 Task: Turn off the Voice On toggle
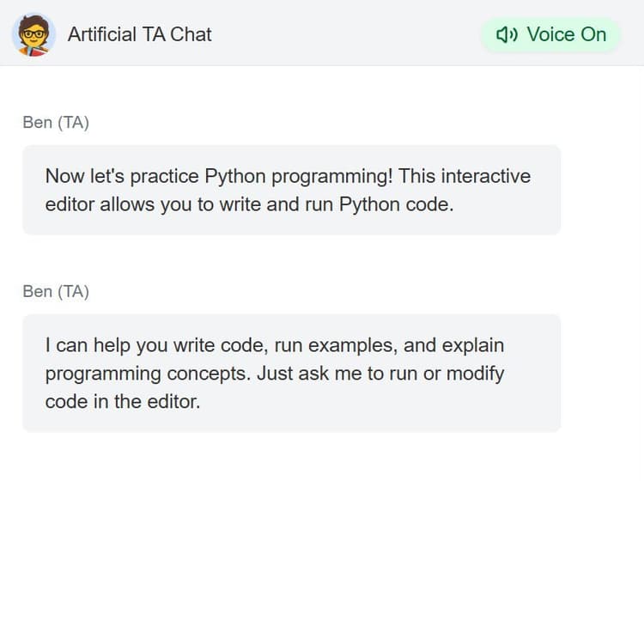(x=550, y=34)
